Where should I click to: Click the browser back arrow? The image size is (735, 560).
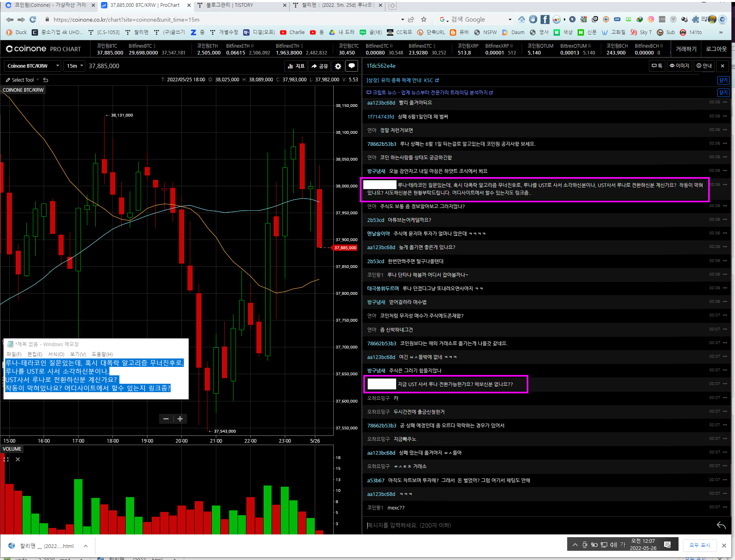(x=10, y=19)
